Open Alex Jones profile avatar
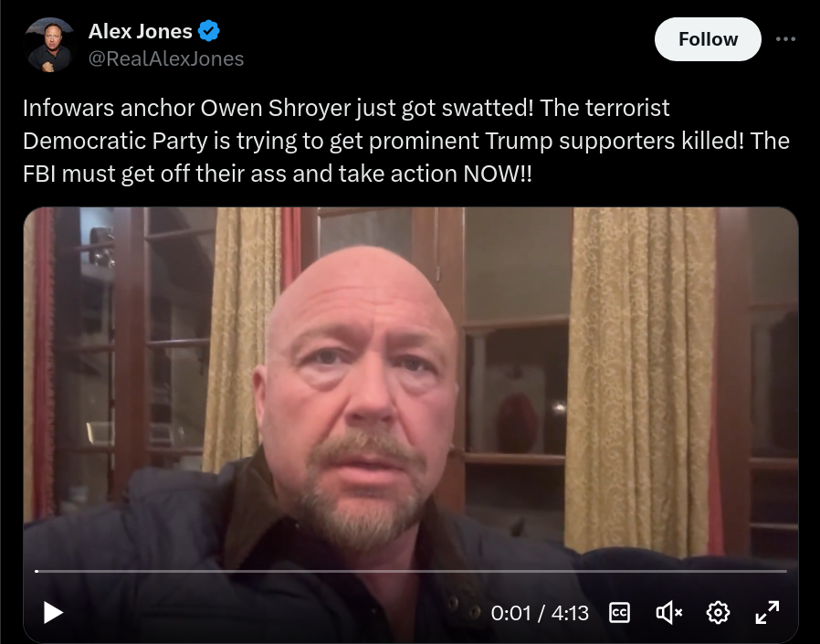Viewport: 820px width, 644px height. [x=49, y=45]
